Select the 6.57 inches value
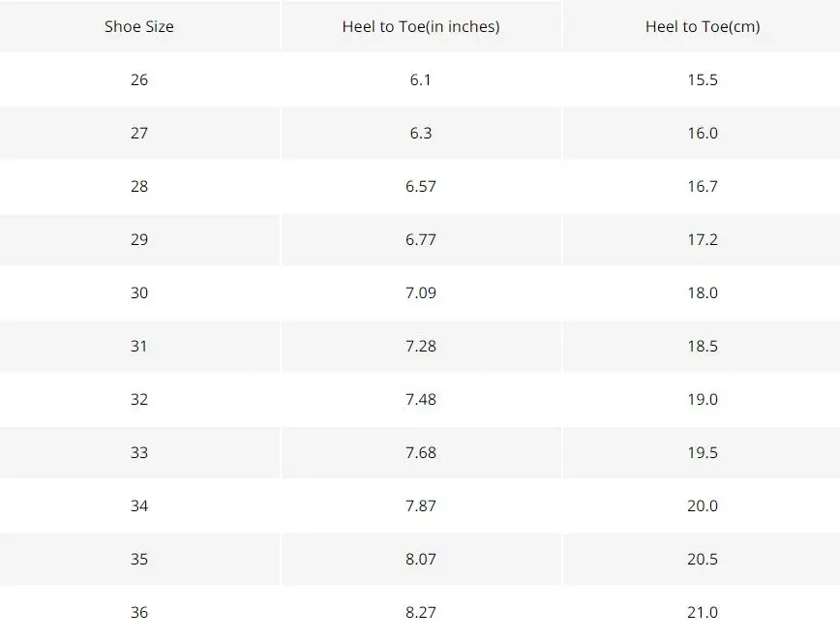 (421, 186)
